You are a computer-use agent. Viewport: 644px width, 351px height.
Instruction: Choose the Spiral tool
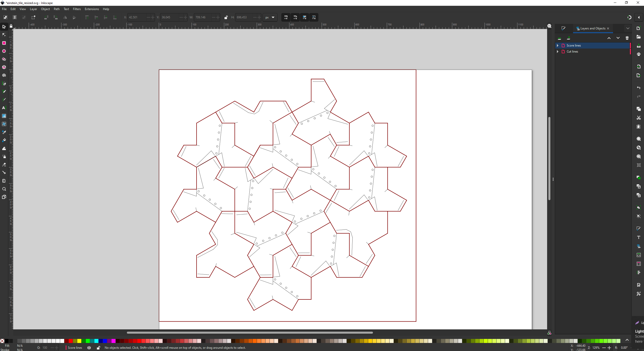(4, 75)
